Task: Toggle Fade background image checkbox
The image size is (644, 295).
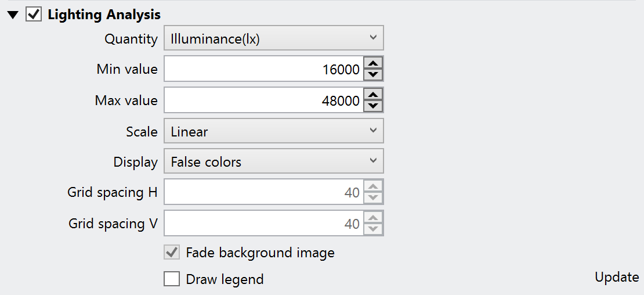Action: tap(172, 253)
